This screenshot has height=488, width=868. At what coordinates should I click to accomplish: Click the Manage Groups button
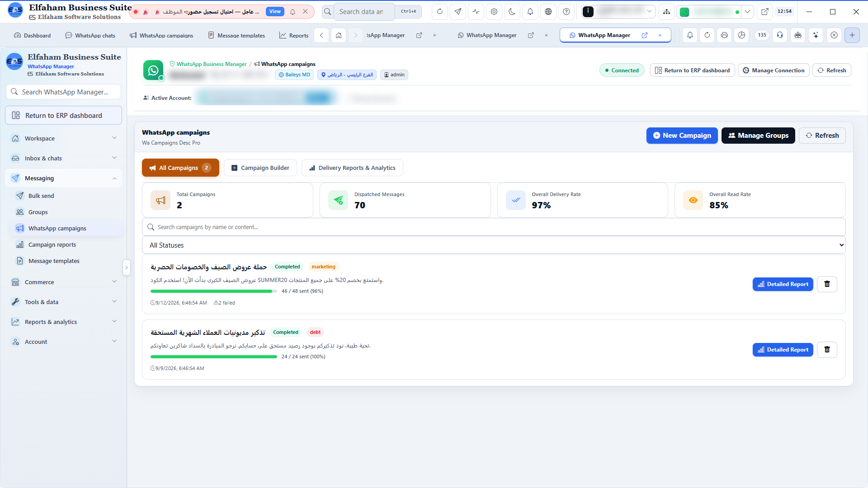tap(758, 136)
